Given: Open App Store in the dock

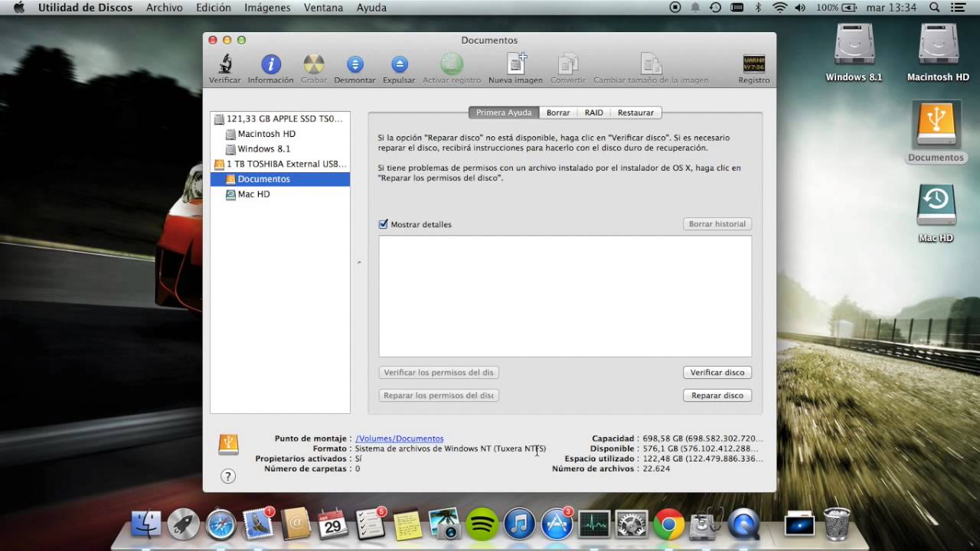Looking at the screenshot, I should tap(557, 525).
